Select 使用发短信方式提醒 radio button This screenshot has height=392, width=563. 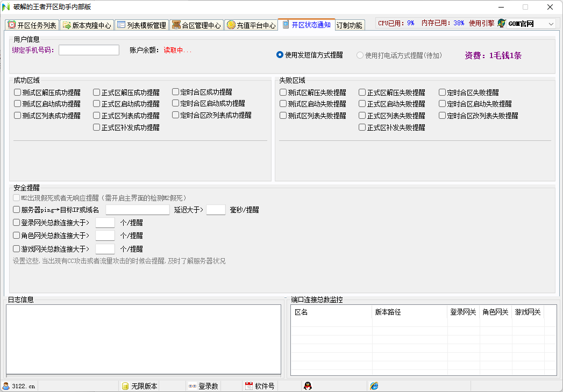click(x=280, y=55)
